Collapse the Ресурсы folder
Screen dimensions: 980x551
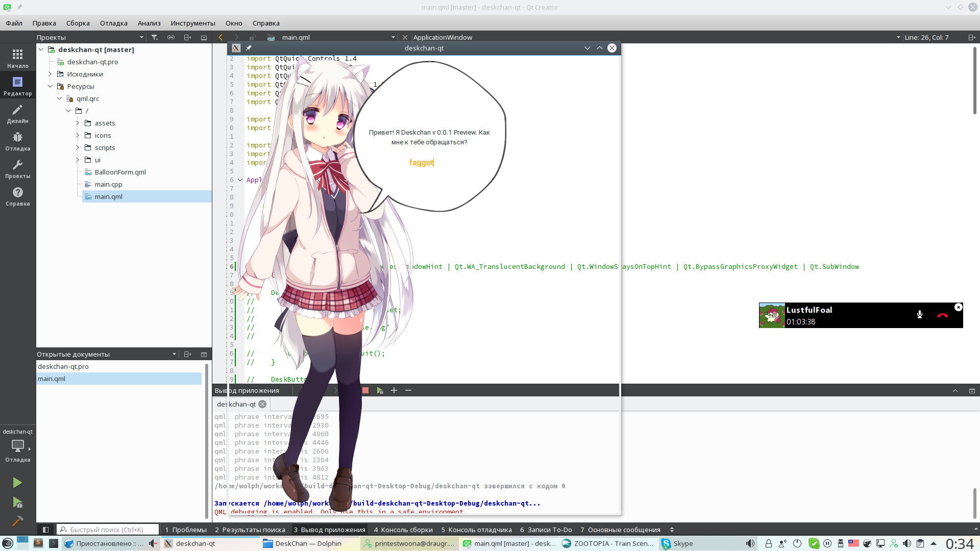[50, 86]
